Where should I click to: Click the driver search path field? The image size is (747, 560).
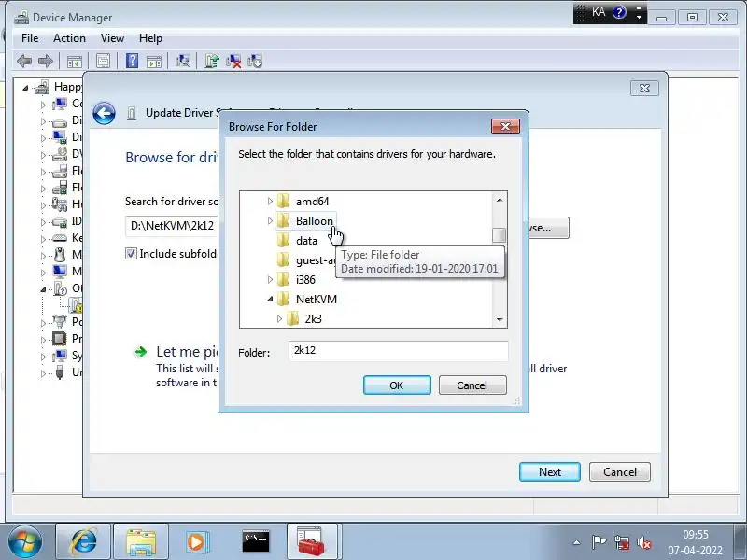173,226
